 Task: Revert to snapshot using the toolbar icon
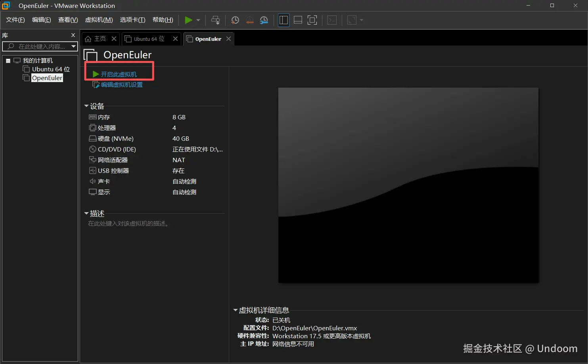click(x=249, y=20)
